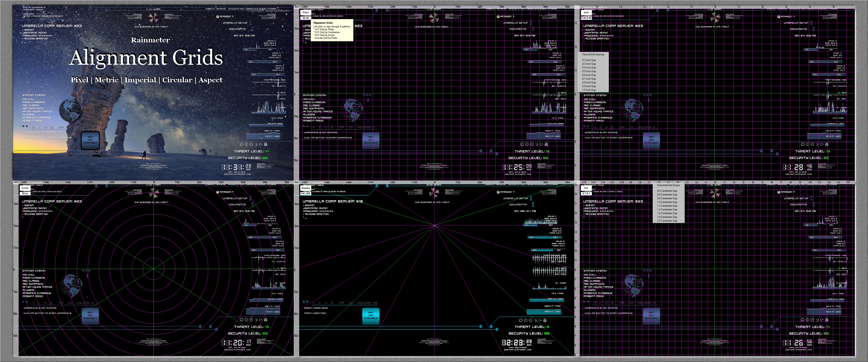
Task: Open Documents link in the title panel
Action: pos(237,29)
